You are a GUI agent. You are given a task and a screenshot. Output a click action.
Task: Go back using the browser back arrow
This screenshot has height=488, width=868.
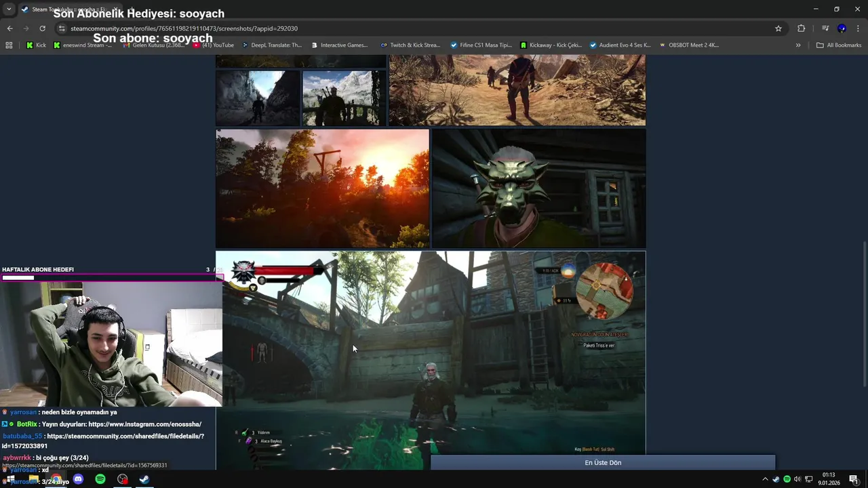[9, 28]
